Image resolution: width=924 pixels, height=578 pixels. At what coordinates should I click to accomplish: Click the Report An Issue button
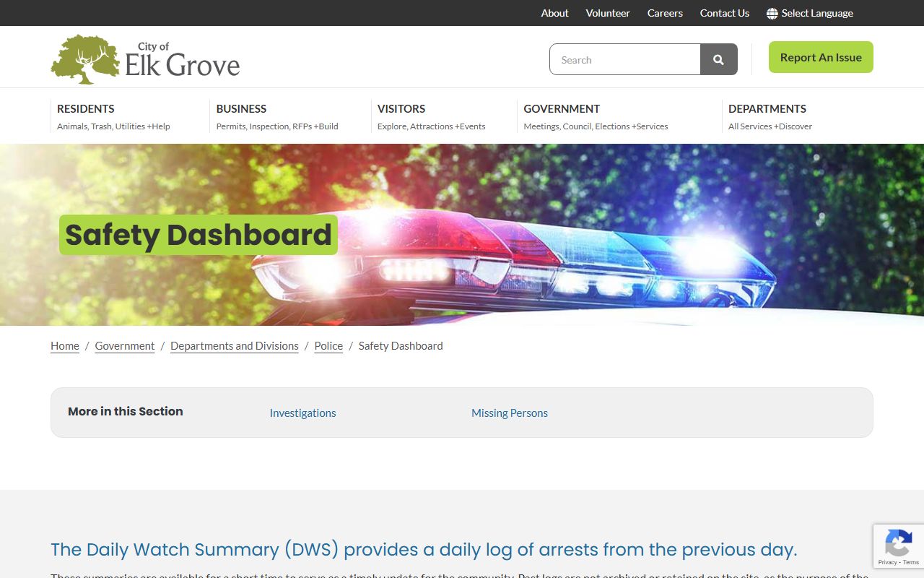coord(821,57)
